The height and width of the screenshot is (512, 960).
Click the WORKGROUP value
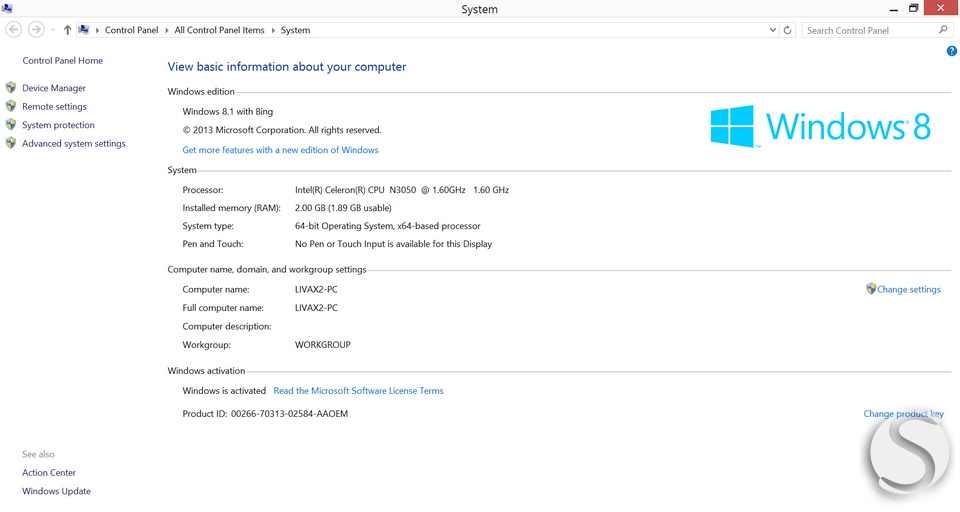tap(323, 345)
